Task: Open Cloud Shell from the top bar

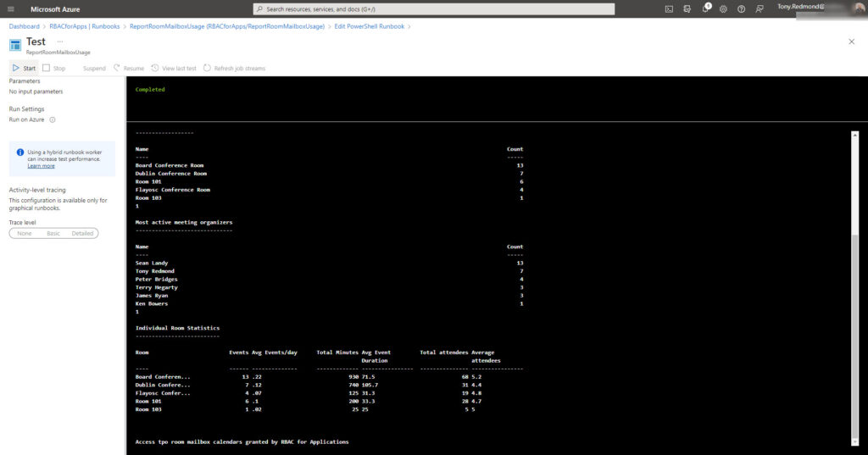Action: (x=669, y=8)
